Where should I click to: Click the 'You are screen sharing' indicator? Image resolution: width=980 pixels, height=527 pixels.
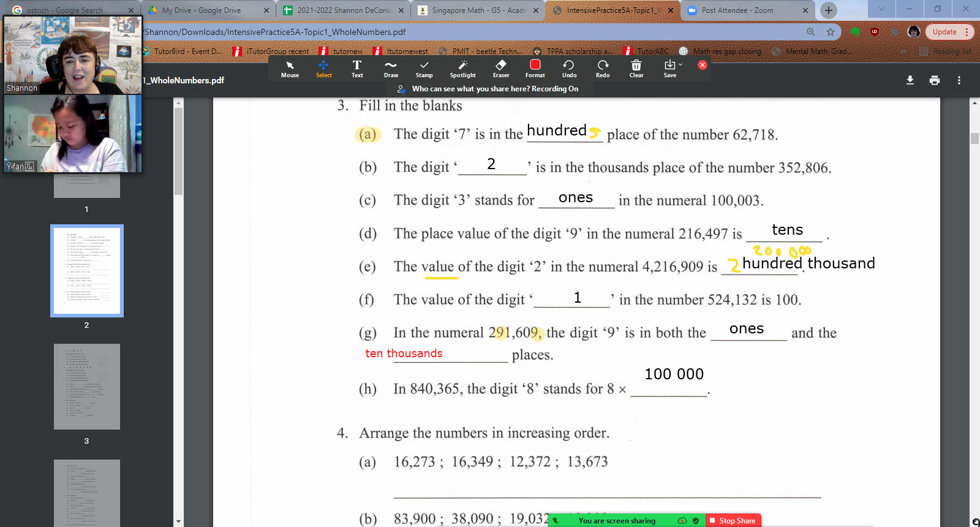[617, 521]
